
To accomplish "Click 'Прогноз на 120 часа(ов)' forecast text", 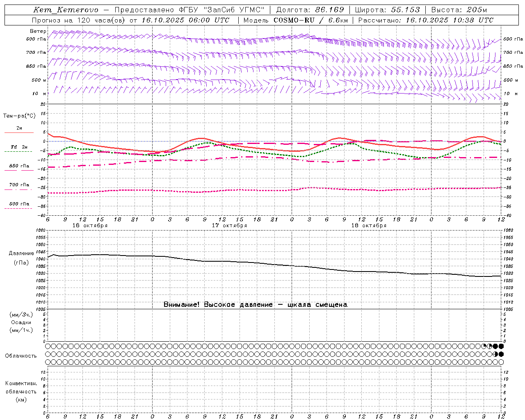I will (79, 20).
